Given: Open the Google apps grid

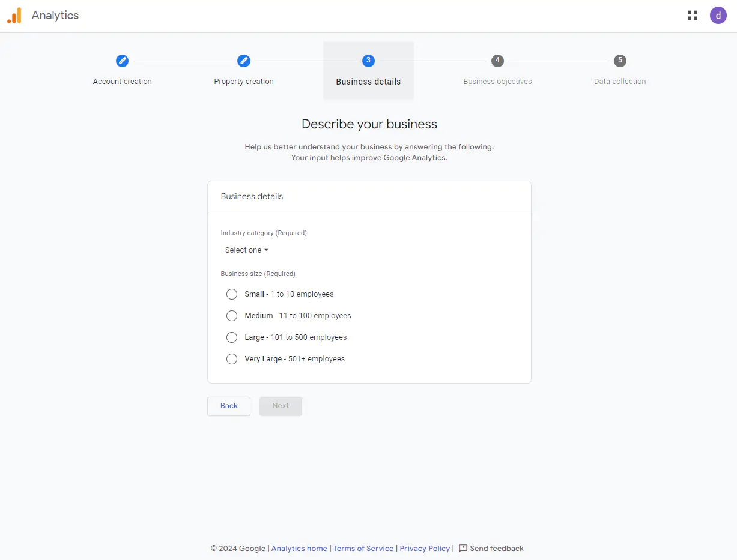Looking at the screenshot, I should tap(693, 16).
